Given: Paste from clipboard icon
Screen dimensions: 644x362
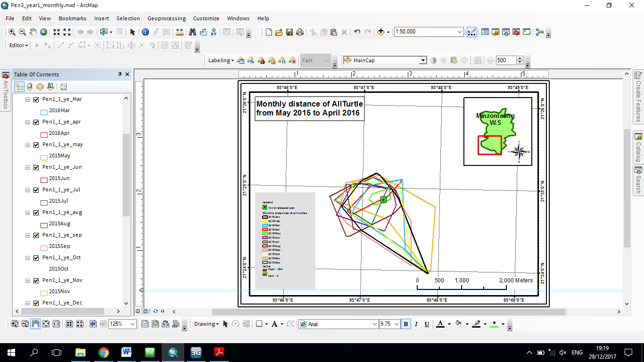Looking at the screenshot, I should click(x=334, y=32).
